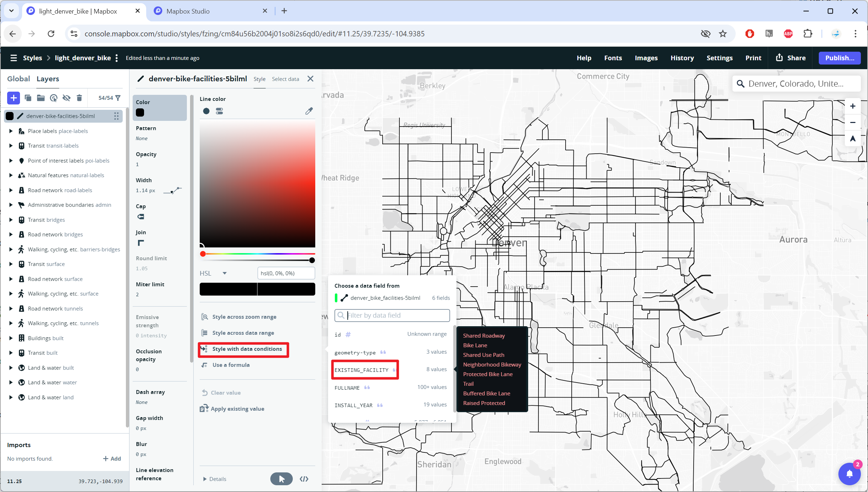Click the Denver, Colorado map search box
Screen dimensions: 868x492
[796, 83]
